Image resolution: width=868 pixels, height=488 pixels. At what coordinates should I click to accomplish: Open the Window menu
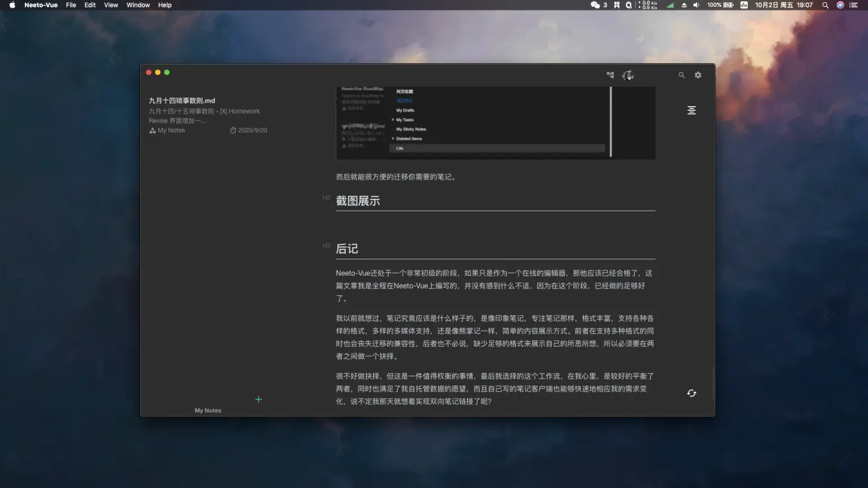(x=138, y=5)
